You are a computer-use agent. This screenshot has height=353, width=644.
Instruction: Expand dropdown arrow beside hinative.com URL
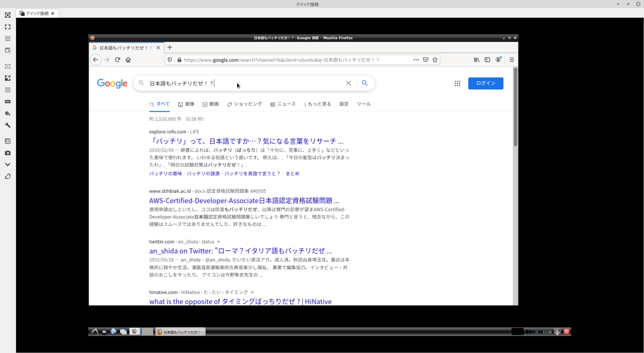(252, 292)
